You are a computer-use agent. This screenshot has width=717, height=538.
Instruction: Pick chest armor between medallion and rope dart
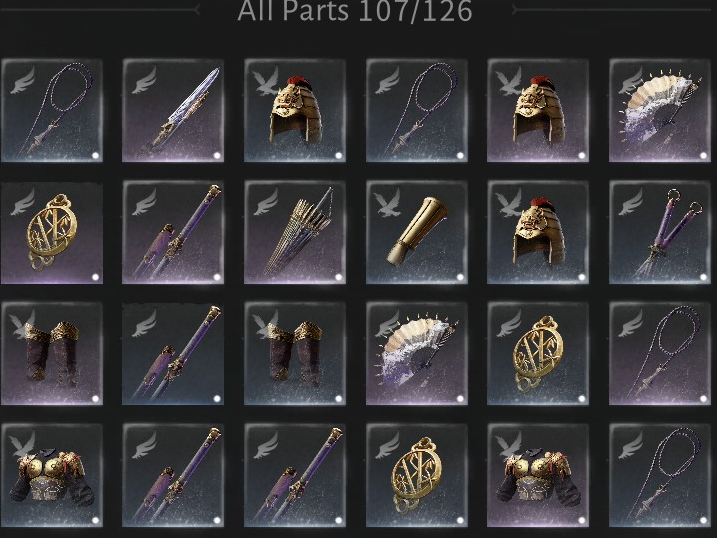[538, 475]
